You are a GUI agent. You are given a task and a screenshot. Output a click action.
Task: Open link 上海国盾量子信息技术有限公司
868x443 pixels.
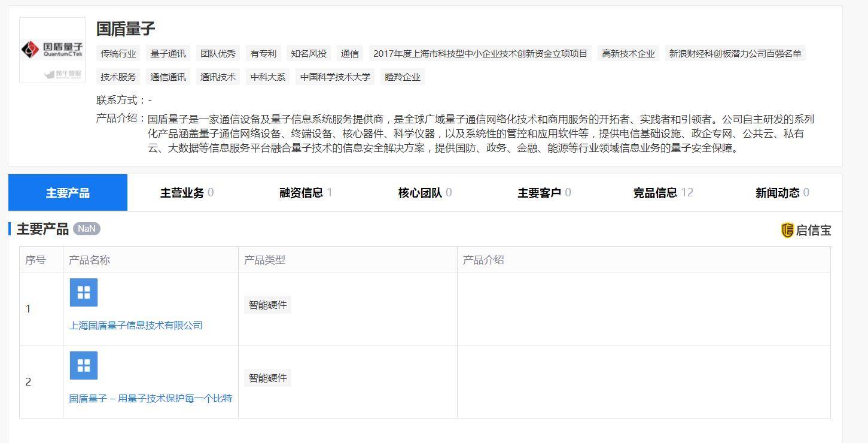point(136,325)
